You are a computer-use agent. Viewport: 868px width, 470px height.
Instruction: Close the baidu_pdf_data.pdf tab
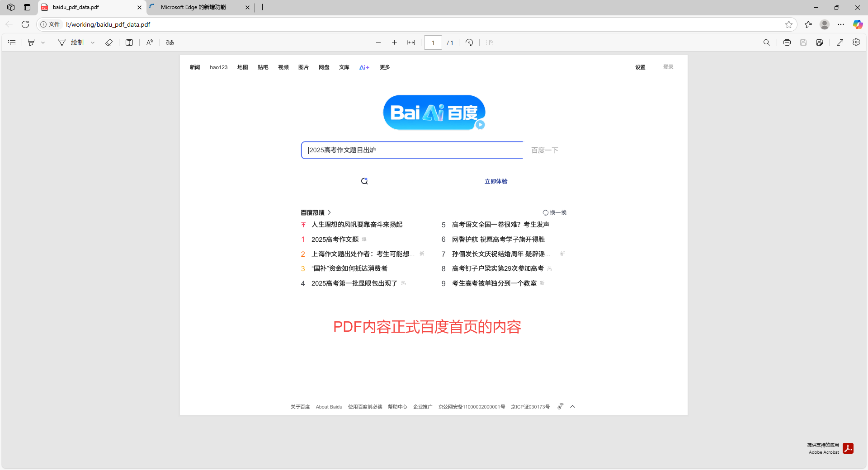139,7
